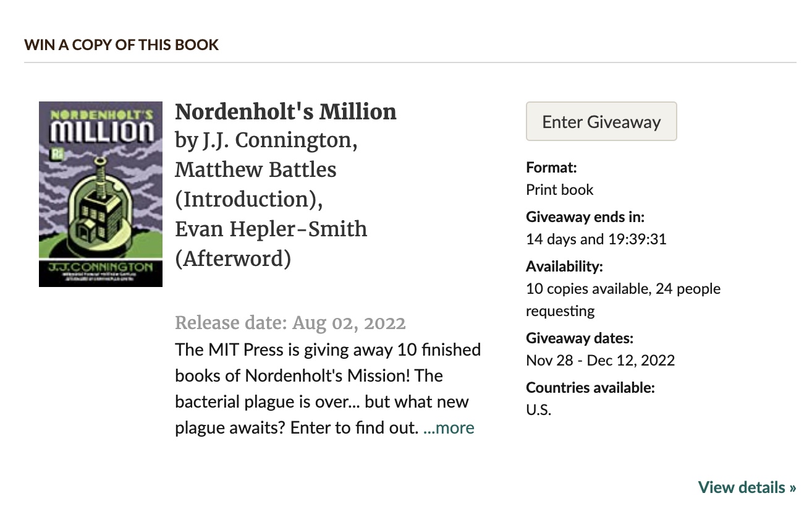Click the Availability label

(564, 267)
